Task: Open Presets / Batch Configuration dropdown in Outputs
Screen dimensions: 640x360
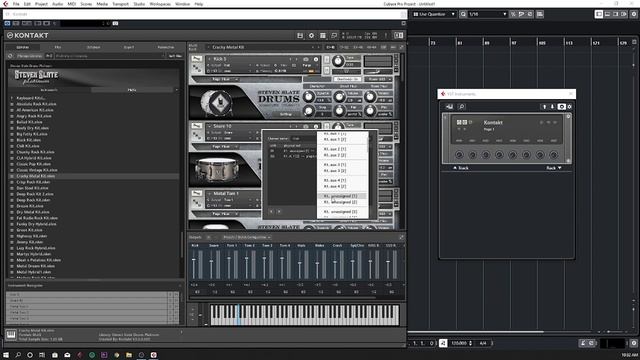Action: pyautogui.click(x=247, y=237)
